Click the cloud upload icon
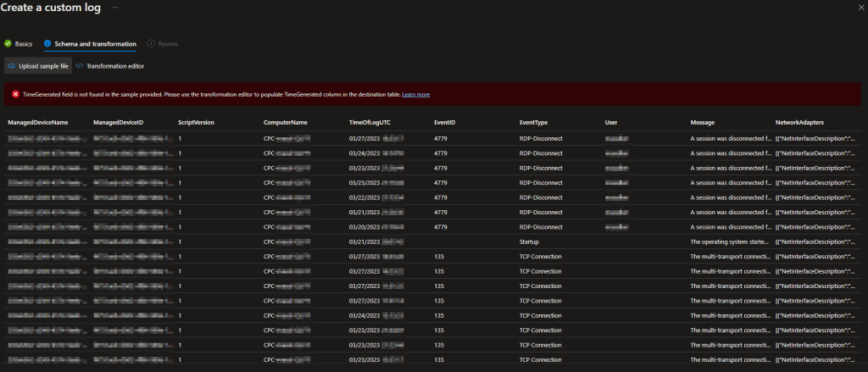This screenshot has height=372, width=868. tap(11, 66)
